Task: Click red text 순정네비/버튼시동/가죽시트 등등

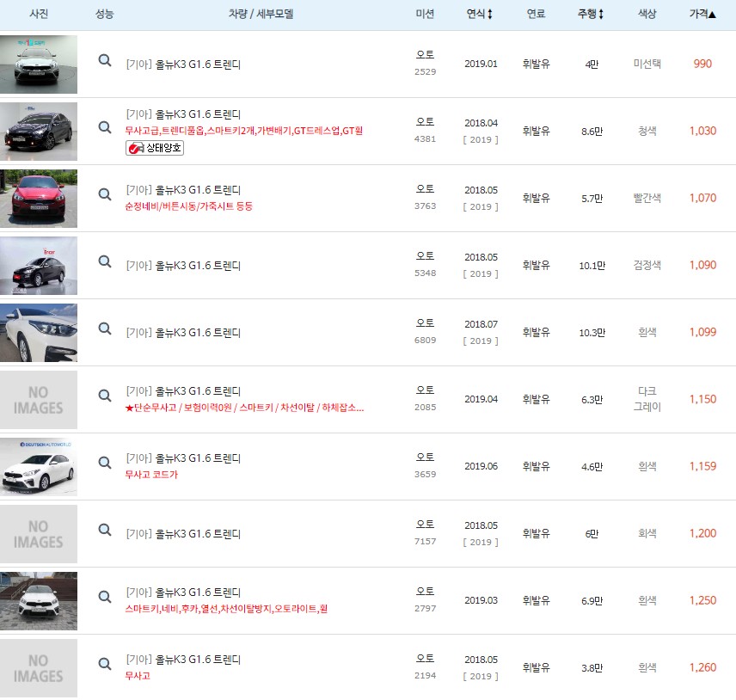Action: [188, 206]
